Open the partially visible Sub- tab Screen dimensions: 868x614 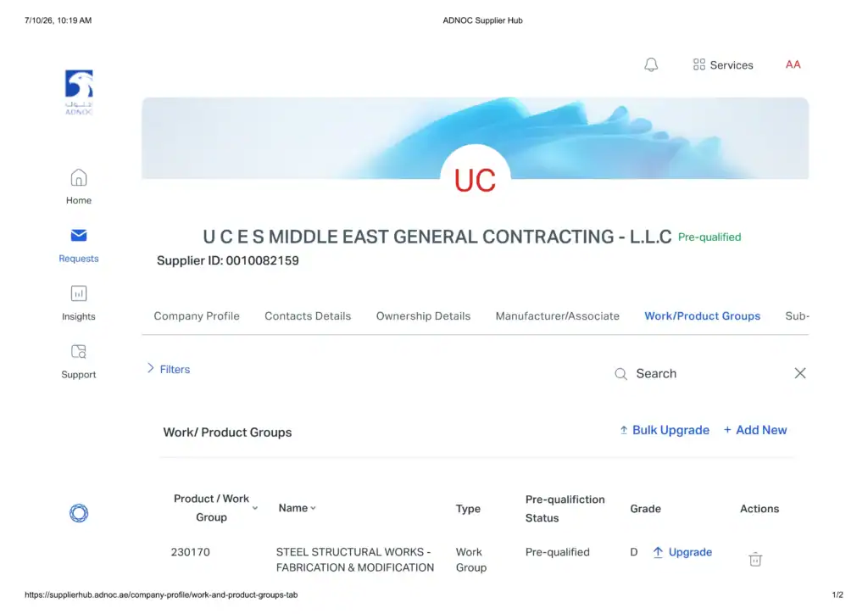coord(797,316)
